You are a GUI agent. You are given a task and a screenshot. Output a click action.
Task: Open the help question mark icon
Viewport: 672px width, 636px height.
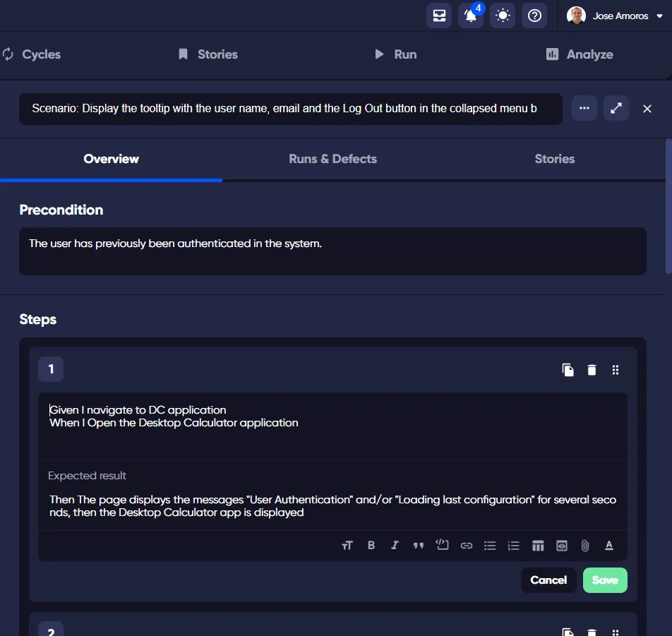pos(534,16)
